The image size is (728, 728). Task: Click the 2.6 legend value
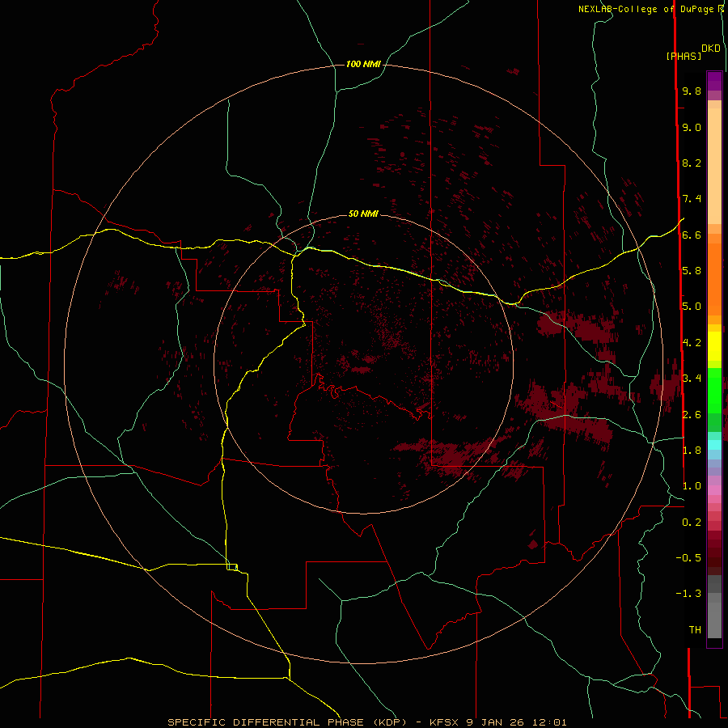pos(692,415)
